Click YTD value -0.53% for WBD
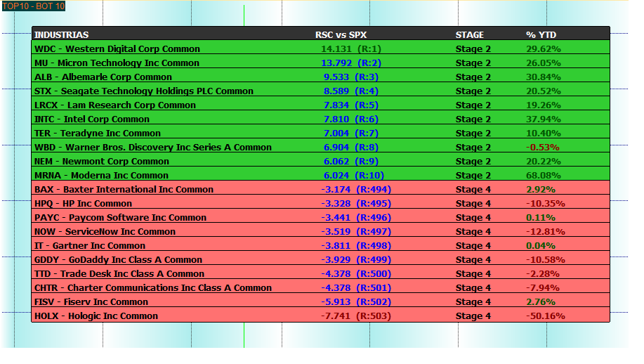644x364 pixels. click(543, 147)
